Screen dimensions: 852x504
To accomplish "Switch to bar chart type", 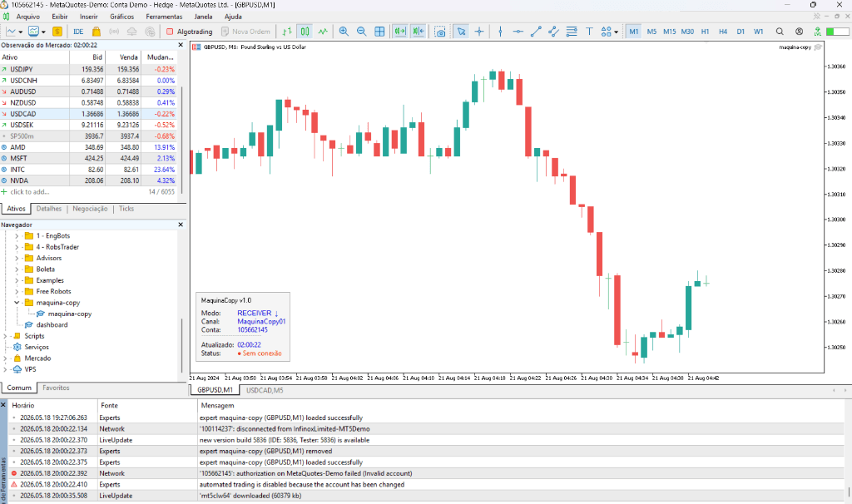I will point(287,32).
